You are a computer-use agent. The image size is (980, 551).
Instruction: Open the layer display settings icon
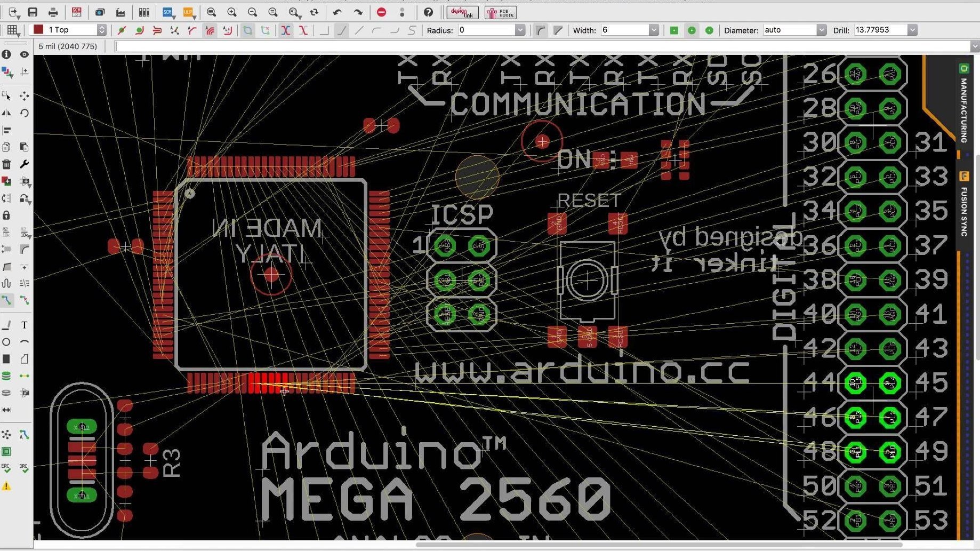pos(6,71)
